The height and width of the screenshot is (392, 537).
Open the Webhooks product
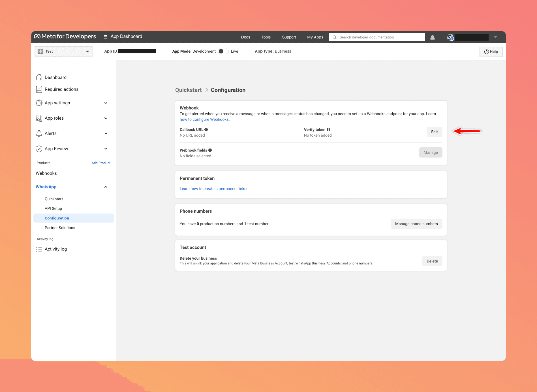(x=46, y=173)
